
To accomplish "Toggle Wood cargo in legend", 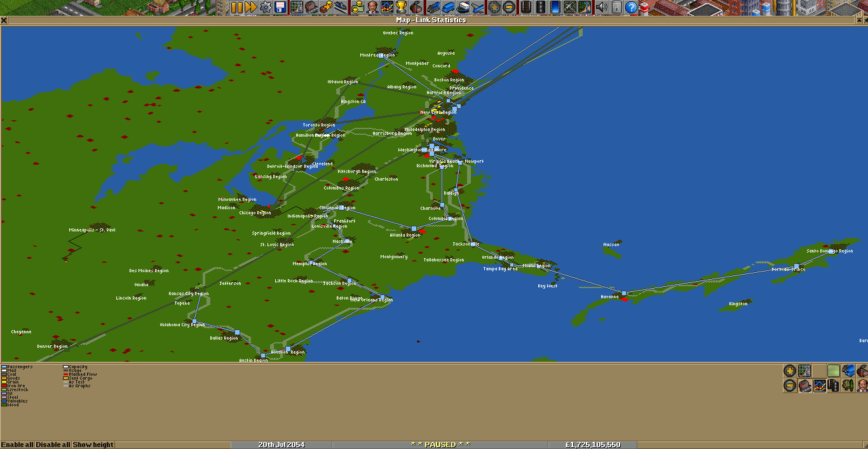I will pyautogui.click(x=11, y=404).
